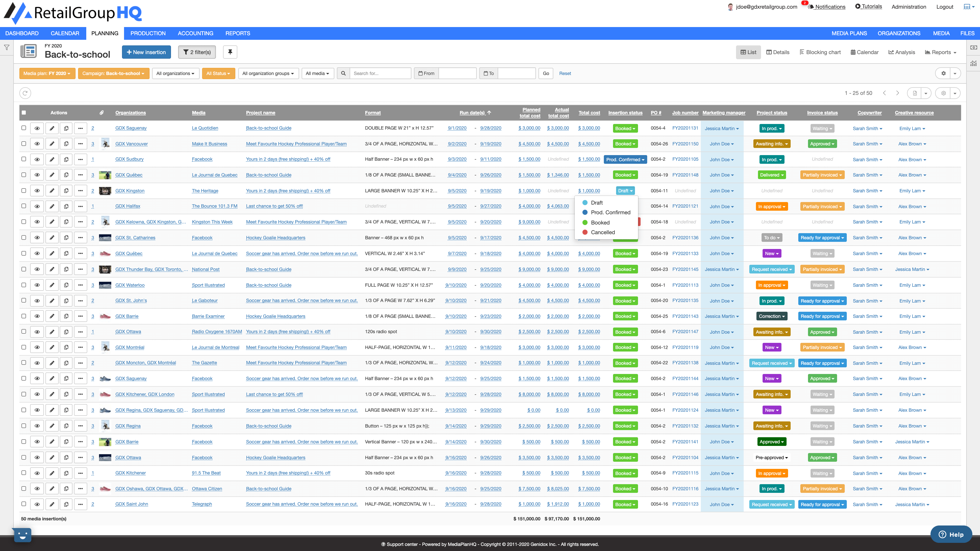Select the green Booked dot in the status popup
Viewport: 980px width, 551px height.
coord(585,222)
